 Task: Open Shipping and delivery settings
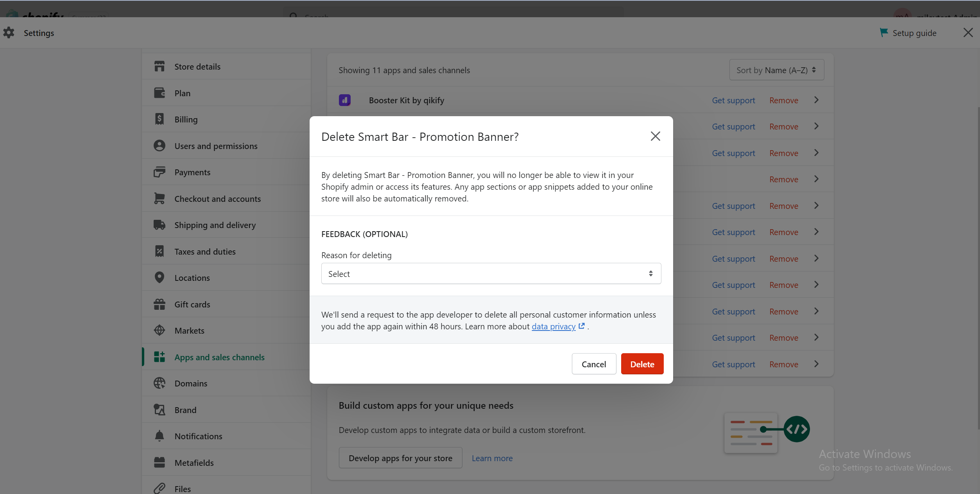tap(226, 225)
